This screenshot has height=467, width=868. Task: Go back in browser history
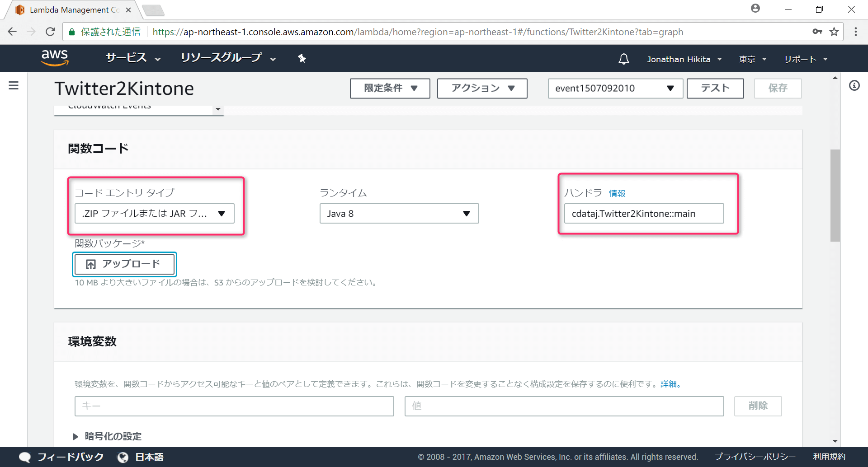click(x=12, y=32)
